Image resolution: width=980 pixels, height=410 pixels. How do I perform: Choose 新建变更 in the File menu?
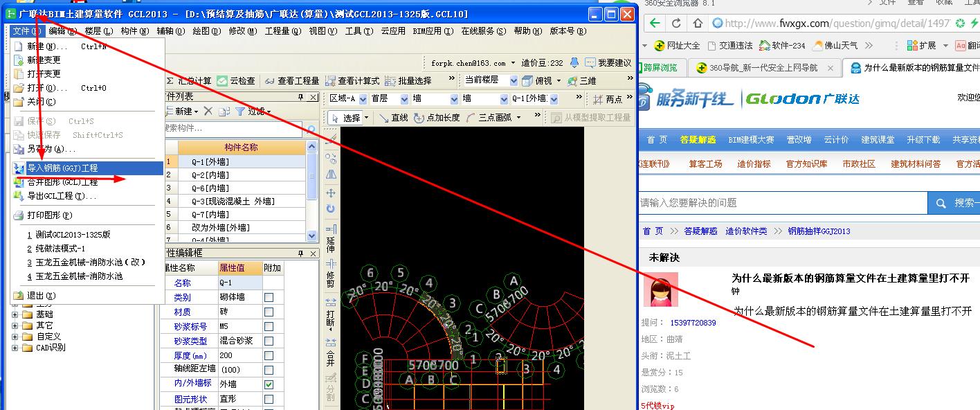[x=87, y=60]
